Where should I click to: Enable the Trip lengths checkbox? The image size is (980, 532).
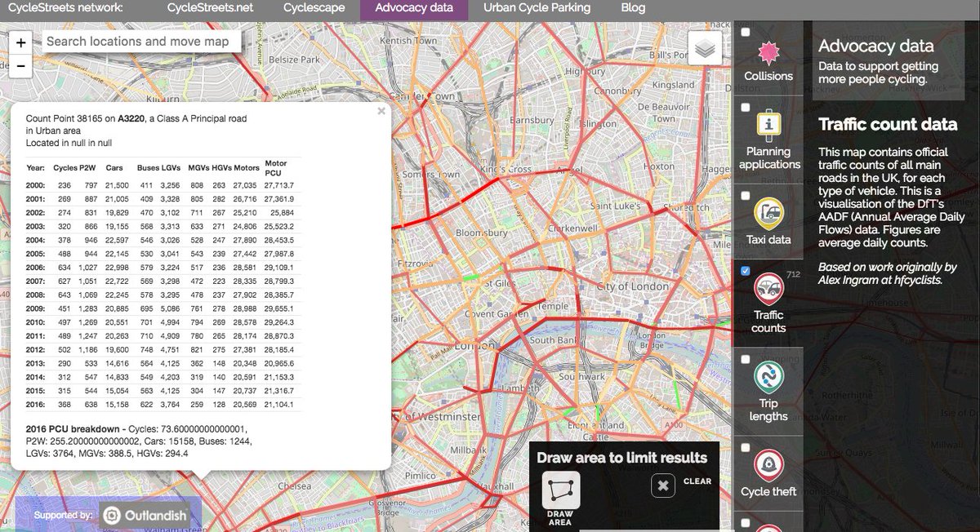pos(746,359)
